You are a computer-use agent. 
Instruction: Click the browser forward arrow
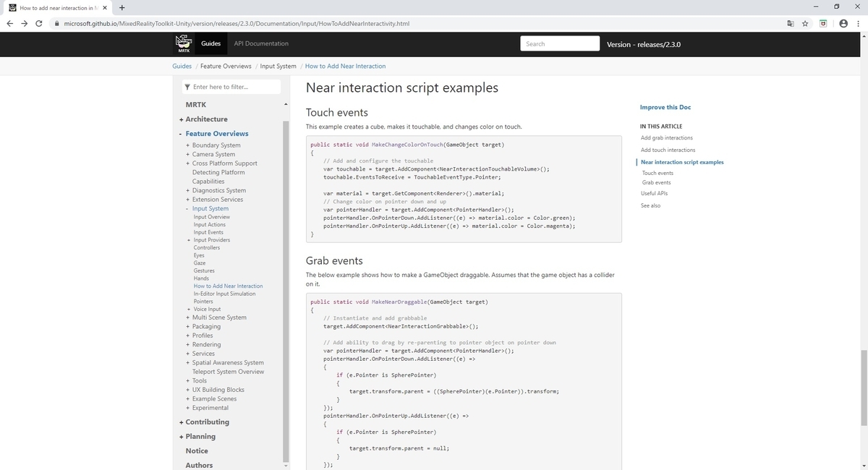point(26,23)
